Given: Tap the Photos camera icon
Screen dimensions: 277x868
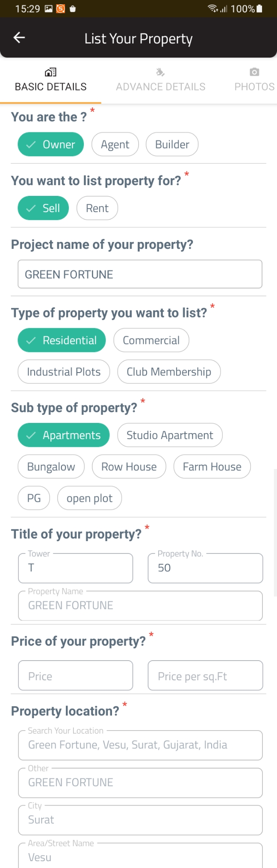Looking at the screenshot, I should (x=254, y=72).
